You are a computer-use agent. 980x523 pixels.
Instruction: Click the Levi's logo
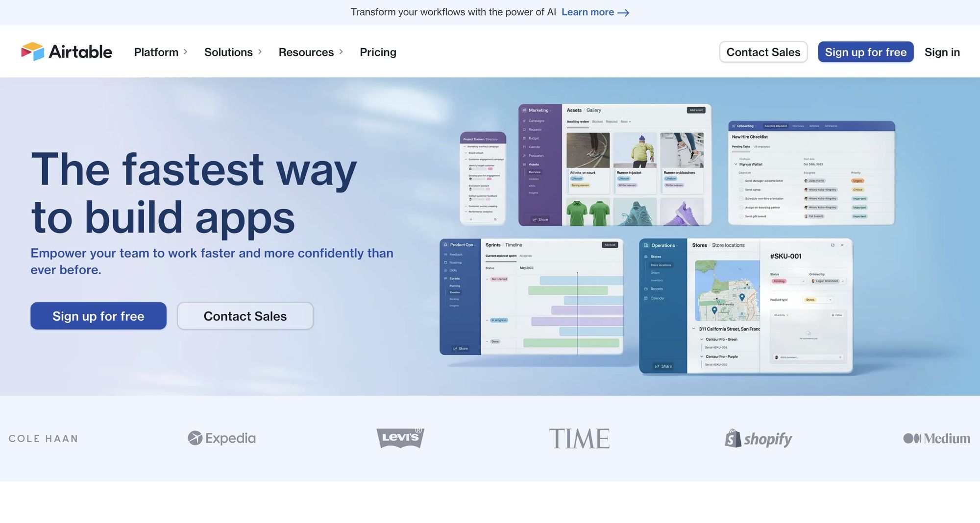pyautogui.click(x=400, y=438)
